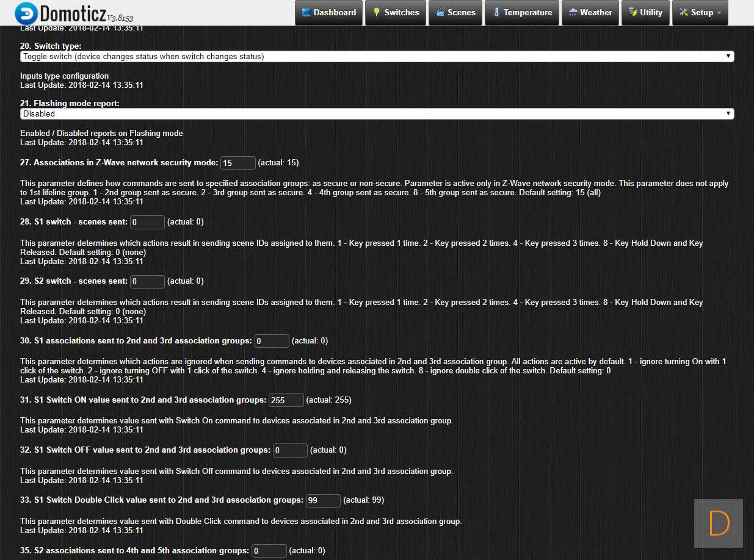Image resolution: width=754 pixels, height=560 pixels.
Task: Switch to the Temperature tab
Action: [522, 12]
